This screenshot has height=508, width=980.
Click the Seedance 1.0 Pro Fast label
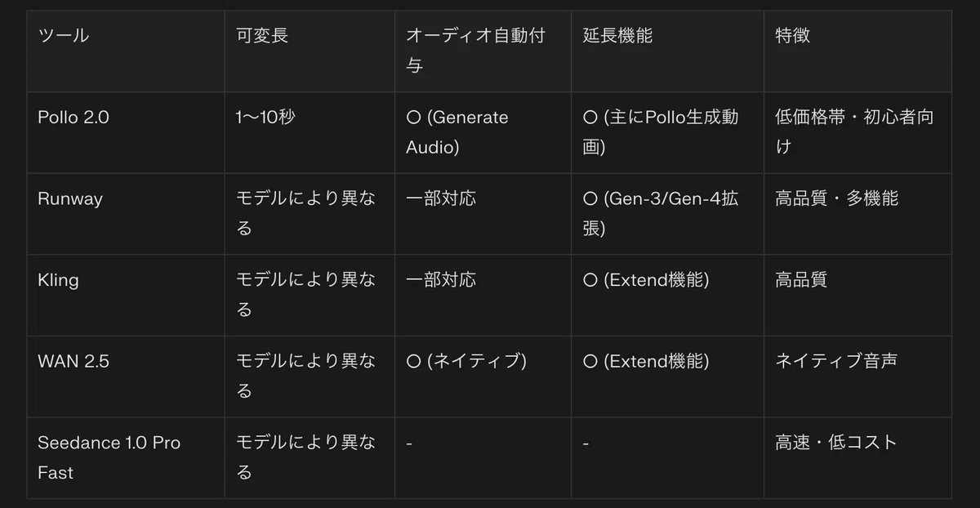click(109, 457)
